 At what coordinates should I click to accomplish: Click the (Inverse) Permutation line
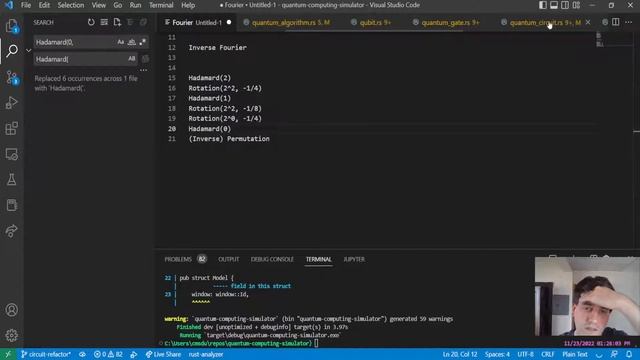point(229,139)
